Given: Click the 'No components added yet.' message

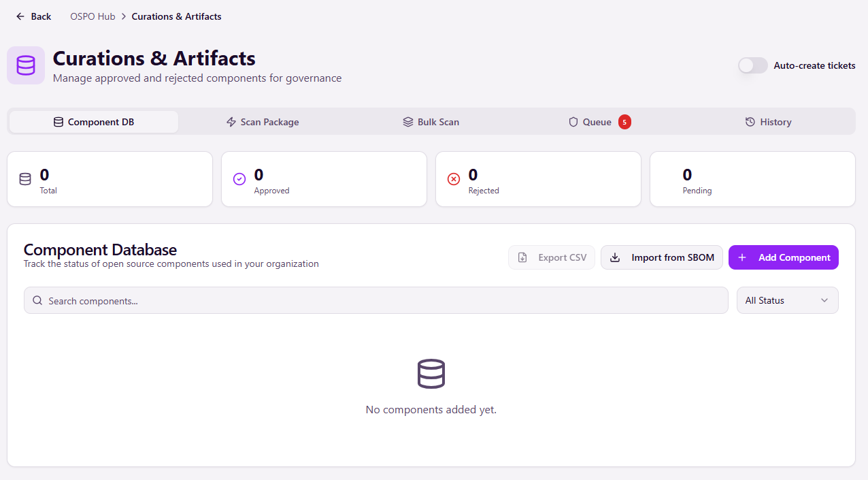Looking at the screenshot, I should (x=431, y=410).
